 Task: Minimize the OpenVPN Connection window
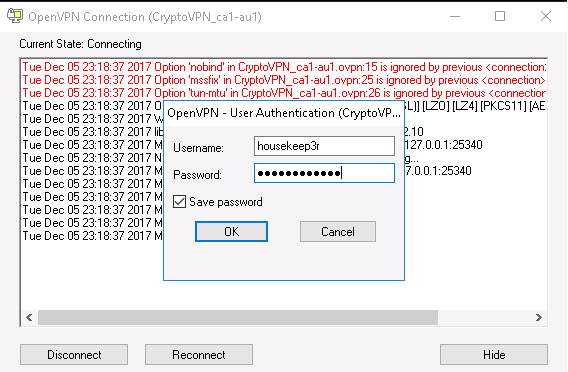tap(455, 16)
